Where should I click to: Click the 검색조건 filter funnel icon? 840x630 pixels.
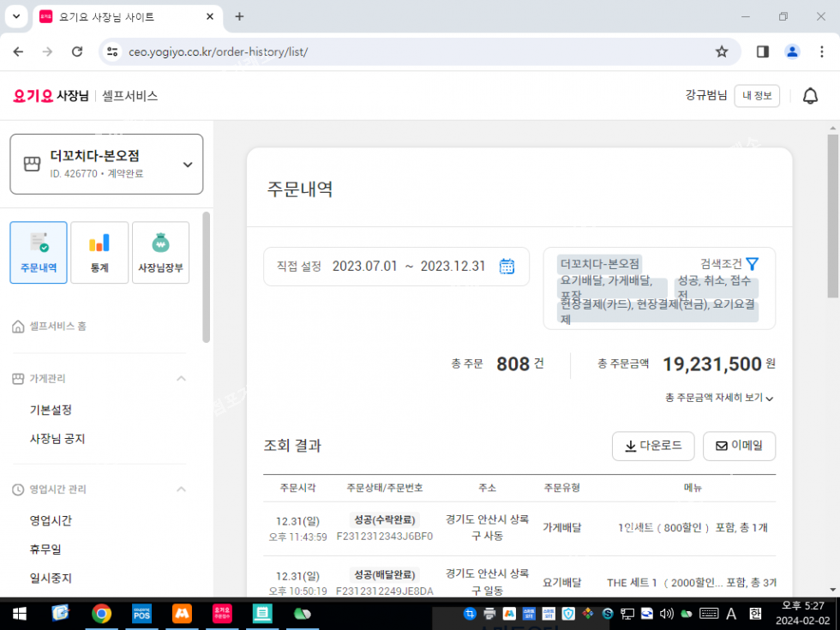[752, 264]
